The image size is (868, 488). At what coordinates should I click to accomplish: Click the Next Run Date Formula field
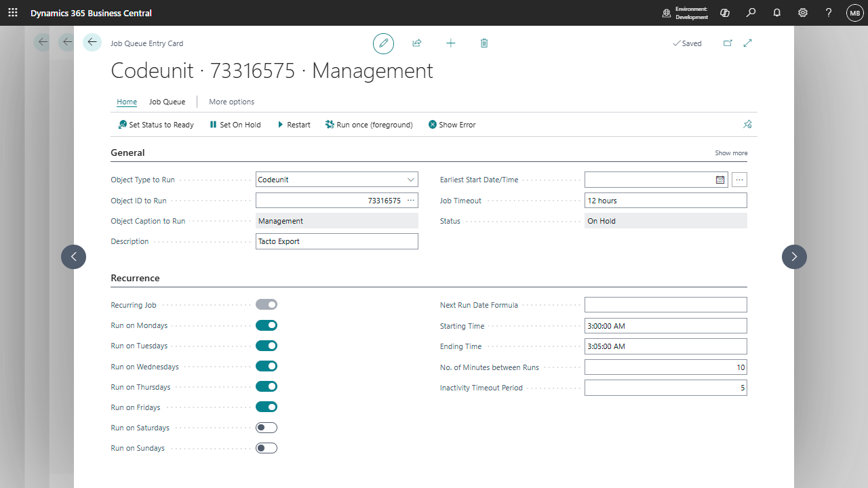(x=666, y=305)
